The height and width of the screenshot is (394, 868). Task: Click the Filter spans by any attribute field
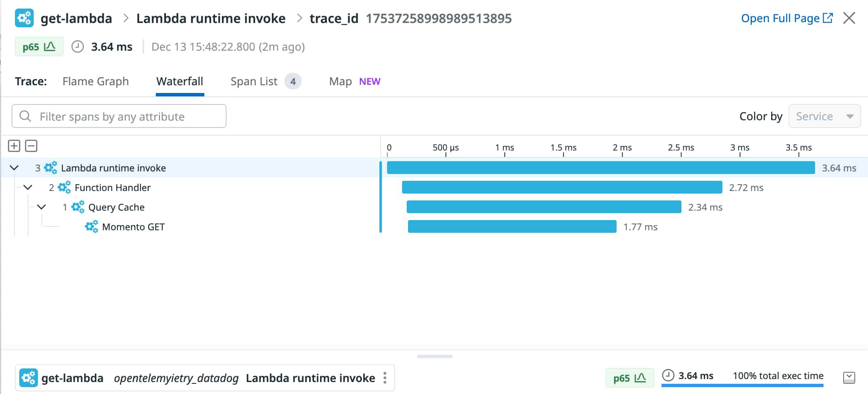(x=119, y=116)
